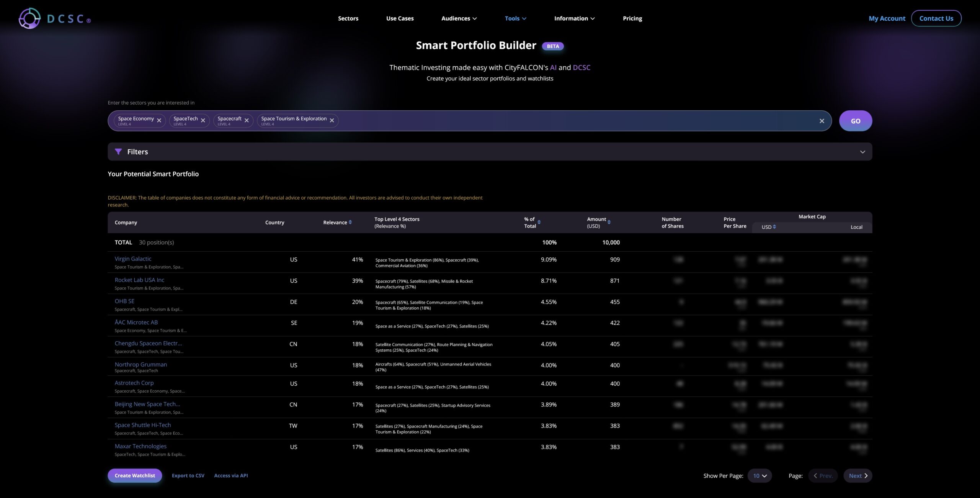Viewport: 980px width, 498px height.
Task: Sort by Relevance column arrows
Action: 350,222
